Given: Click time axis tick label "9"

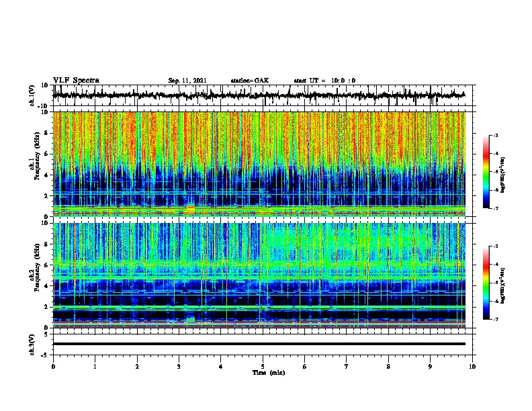Looking at the screenshot, I should pos(430,367).
